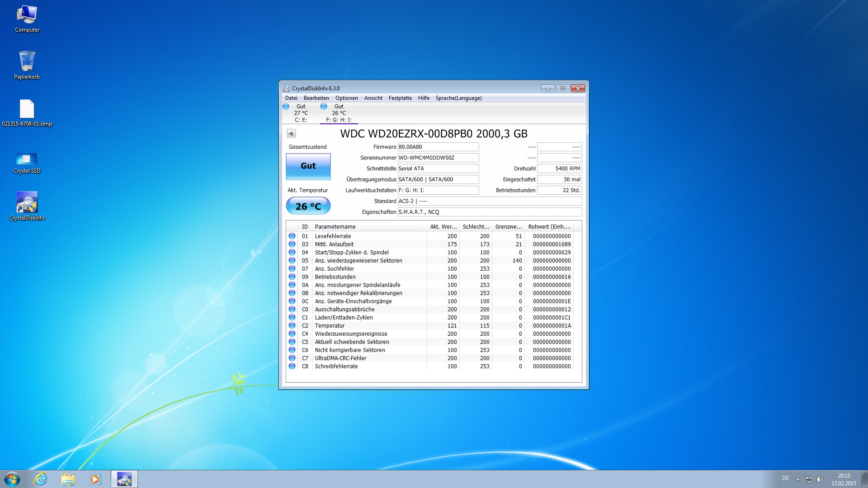Launch Internet Explorer from taskbar
868x488 pixels.
pyautogui.click(x=41, y=479)
